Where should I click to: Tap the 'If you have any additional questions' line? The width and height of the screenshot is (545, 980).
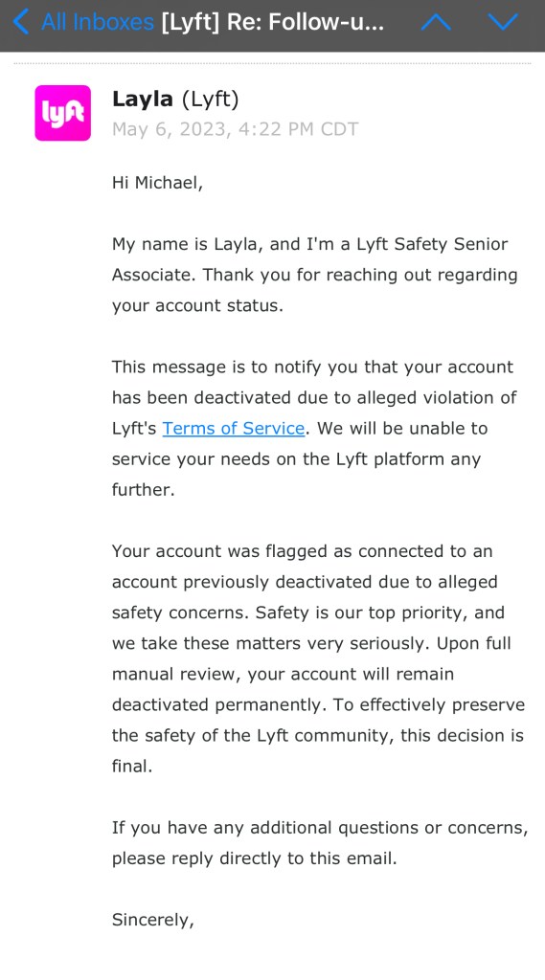click(x=320, y=828)
